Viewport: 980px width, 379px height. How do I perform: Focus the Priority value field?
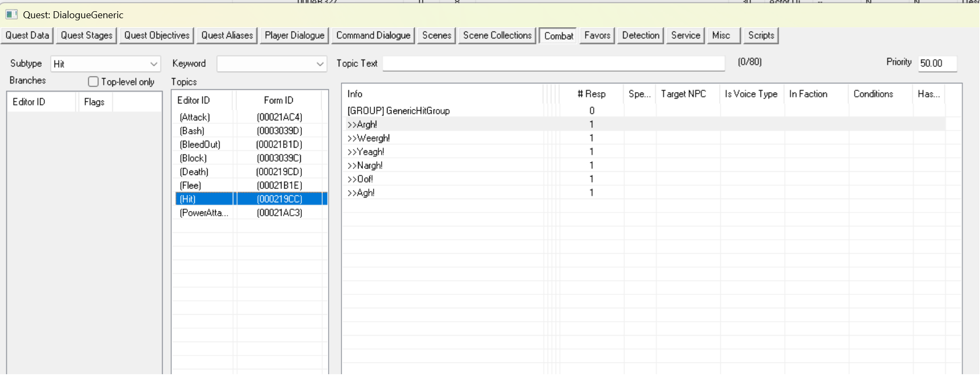pyautogui.click(x=937, y=63)
